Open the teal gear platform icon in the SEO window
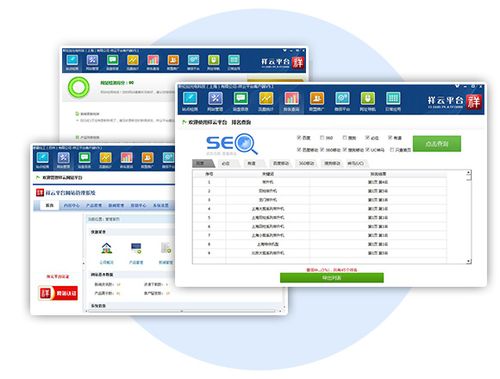The width and height of the screenshot is (500, 379). click(342, 99)
